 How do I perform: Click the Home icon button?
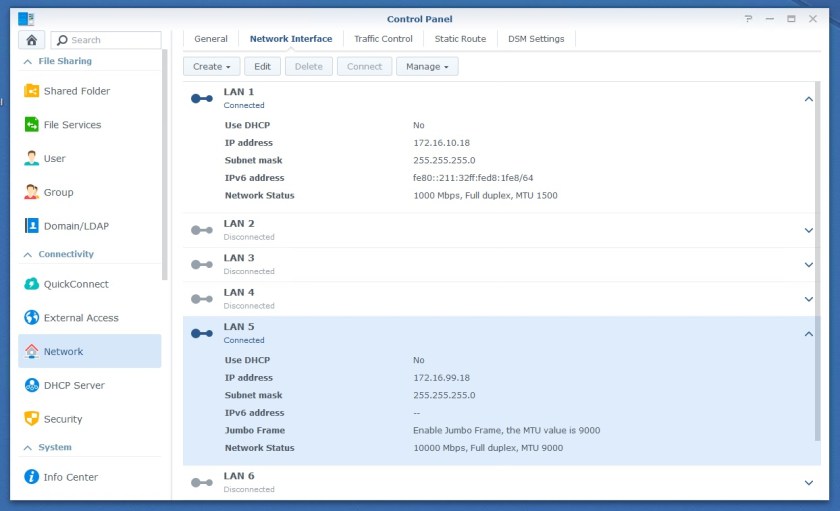click(32, 40)
